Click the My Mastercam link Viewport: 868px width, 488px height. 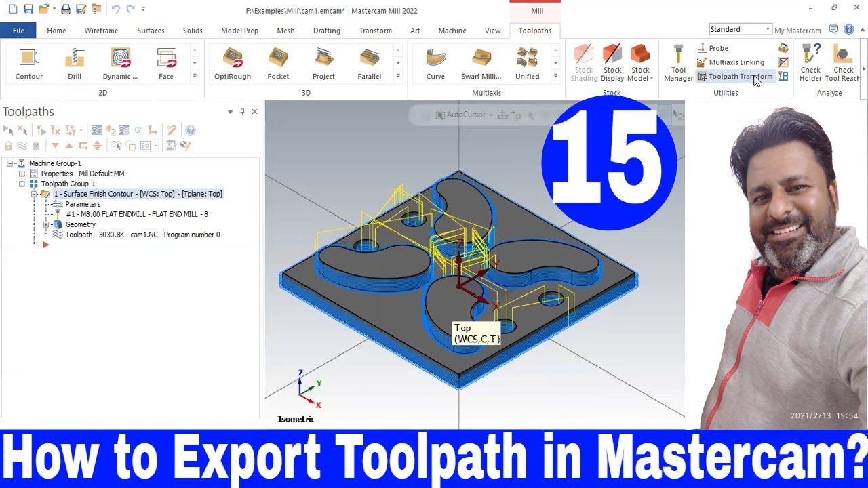point(797,30)
